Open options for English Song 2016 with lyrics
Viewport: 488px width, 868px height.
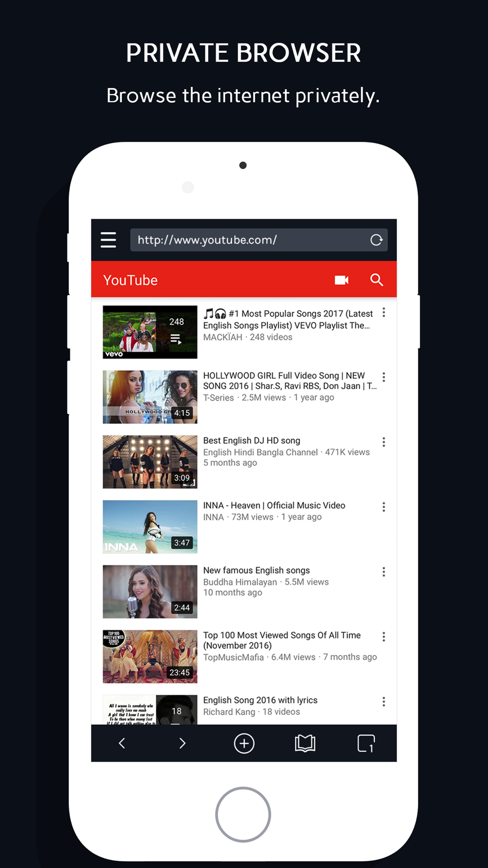click(384, 702)
